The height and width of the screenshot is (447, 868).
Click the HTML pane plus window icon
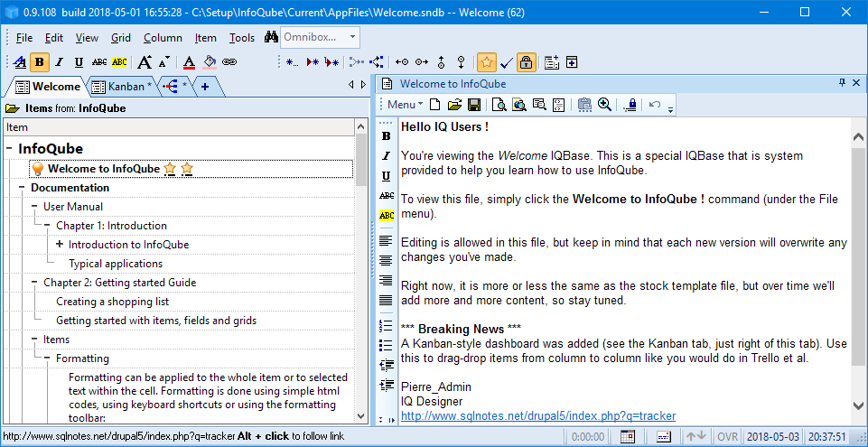[572, 62]
